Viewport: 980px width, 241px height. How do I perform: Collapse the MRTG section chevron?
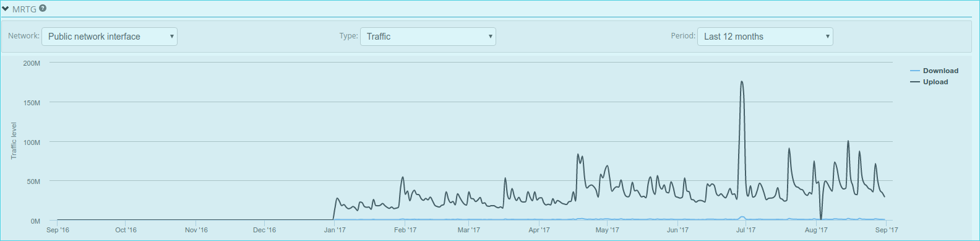[6, 9]
